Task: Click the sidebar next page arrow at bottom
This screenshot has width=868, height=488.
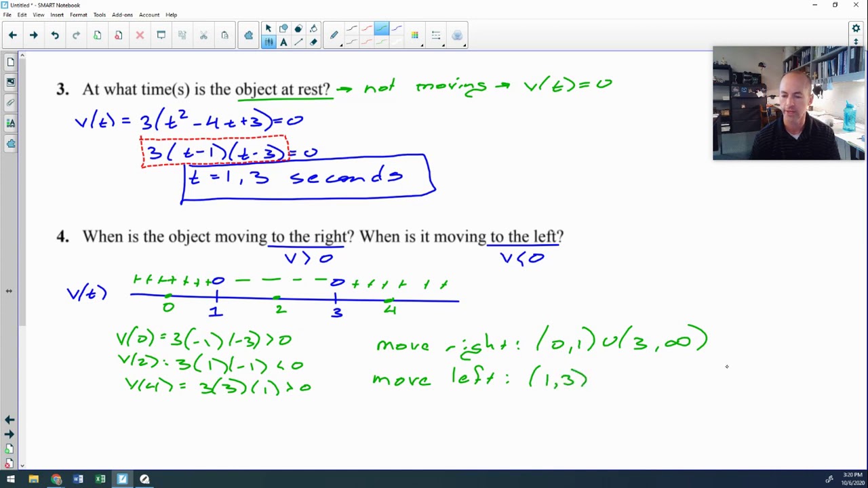Action: (x=9, y=434)
